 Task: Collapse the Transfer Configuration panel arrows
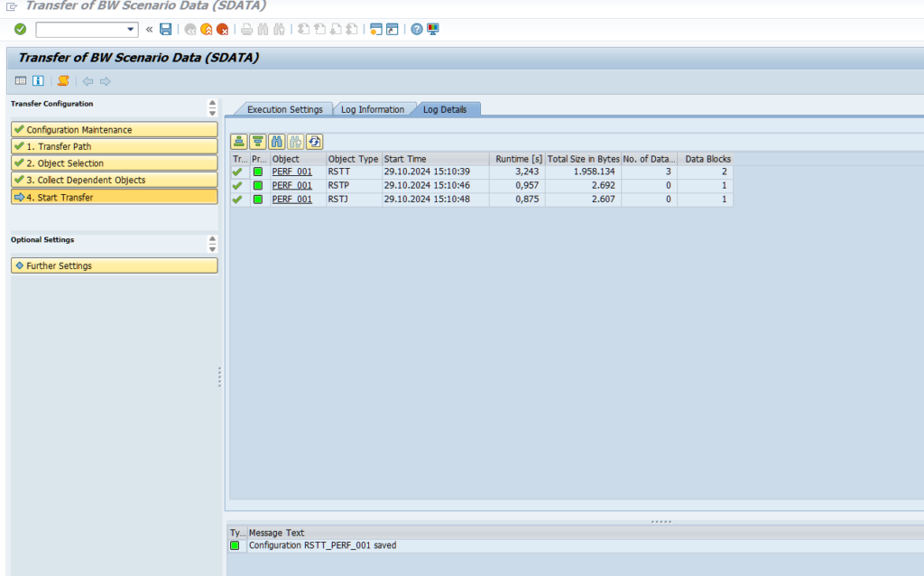click(x=212, y=107)
